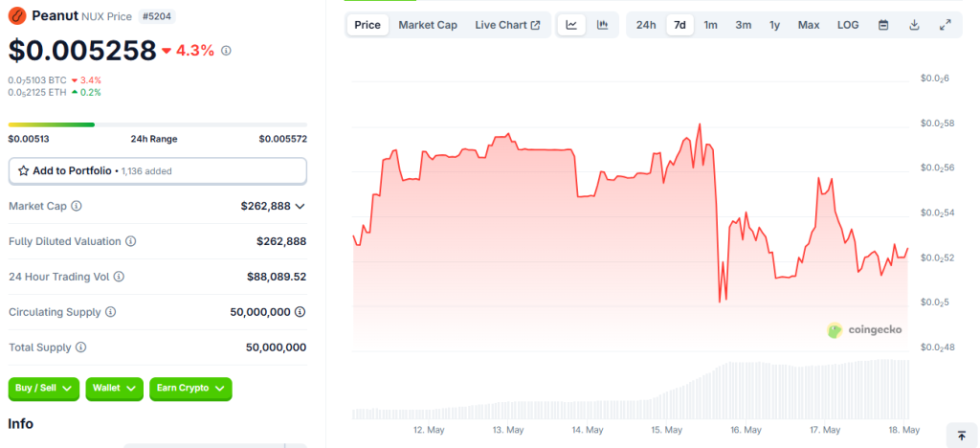
Task: Select the Market Cap chart tab
Action: [x=428, y=25]
